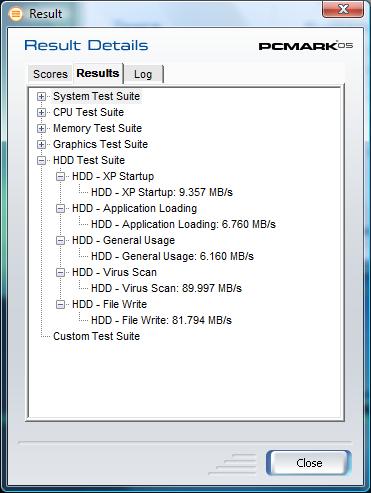Click the General Usage 6.160 MB/s result
The image size is (371, 493).
[x=172, y=256]
